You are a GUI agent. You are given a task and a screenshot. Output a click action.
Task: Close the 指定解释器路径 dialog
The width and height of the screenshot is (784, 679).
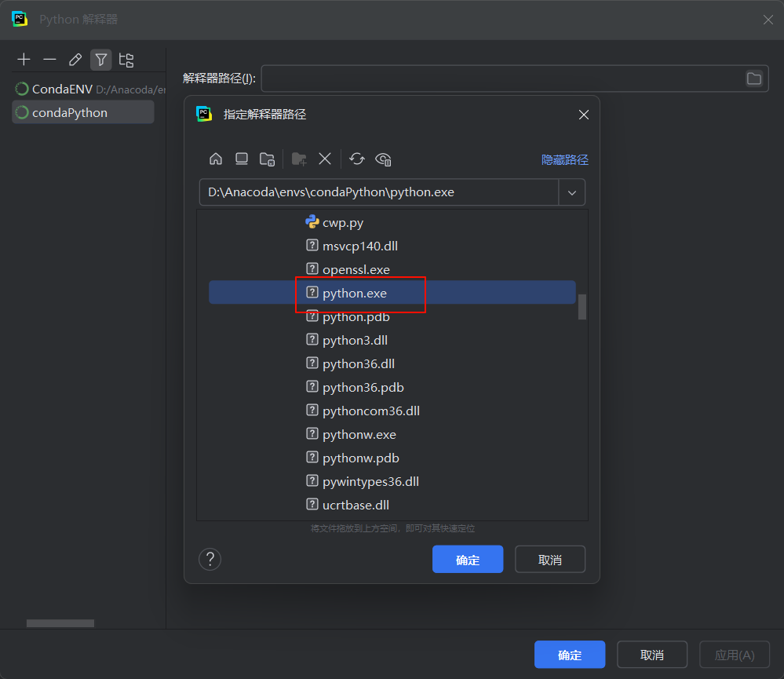coord(584,115)
